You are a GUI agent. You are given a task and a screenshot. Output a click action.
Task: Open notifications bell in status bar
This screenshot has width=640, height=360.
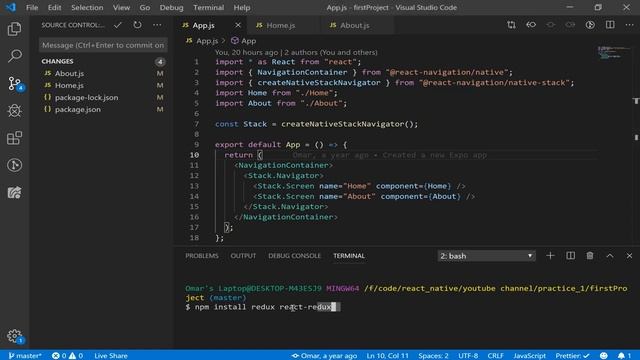(x=624, y=356)
